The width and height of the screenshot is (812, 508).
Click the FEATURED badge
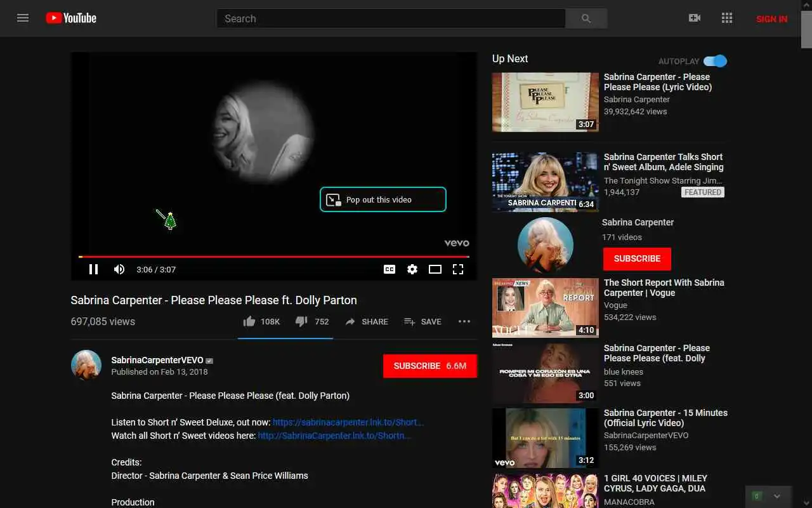pos(703,192)
